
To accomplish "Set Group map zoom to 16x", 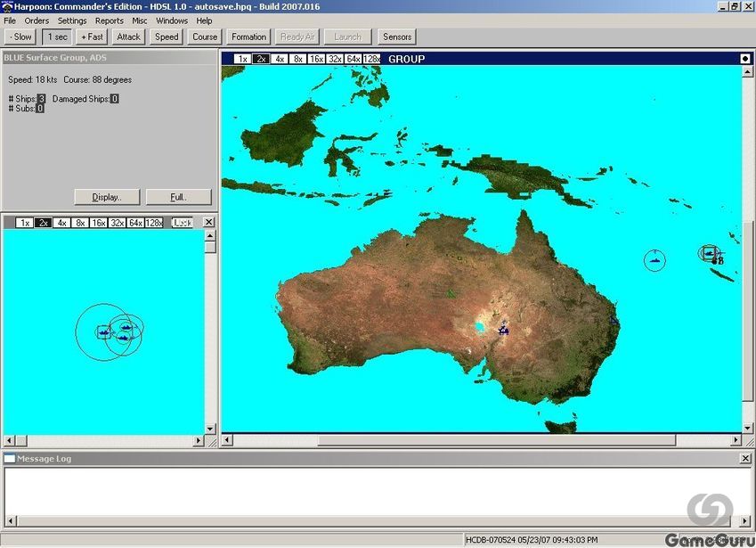I will (x=316, y=59).
